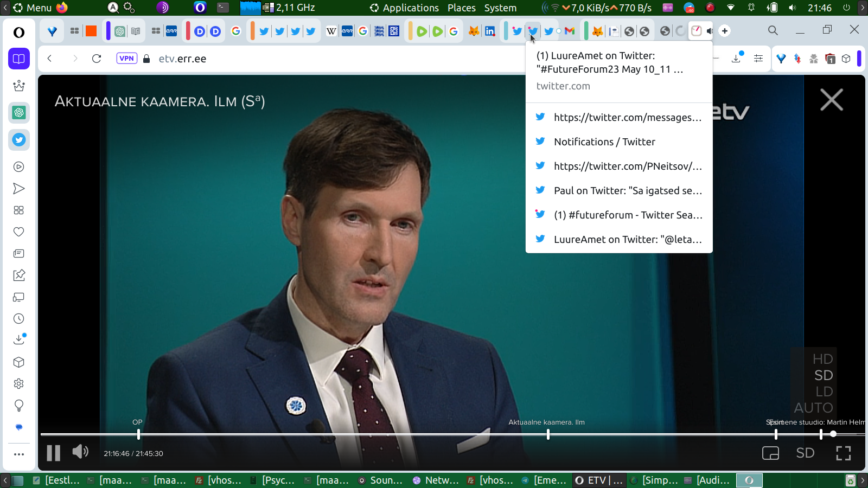Image resolution: width=868 pixels, height=488 pixels.
Task: Open picture-in-picture popout for video
Action: (x=770, y=453)
